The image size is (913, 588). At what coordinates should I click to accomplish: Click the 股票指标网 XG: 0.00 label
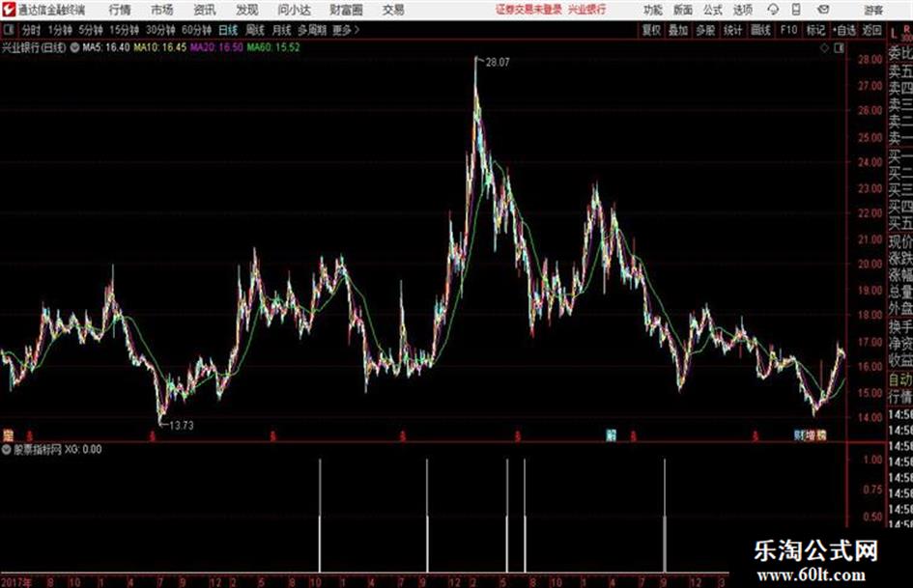click(x=58, y=449)
